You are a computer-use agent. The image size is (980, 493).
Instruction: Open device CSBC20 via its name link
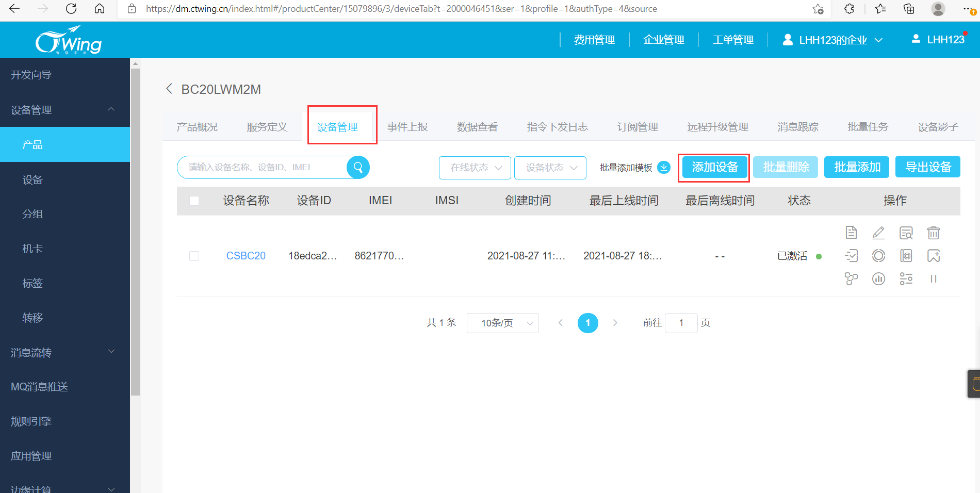246,255
